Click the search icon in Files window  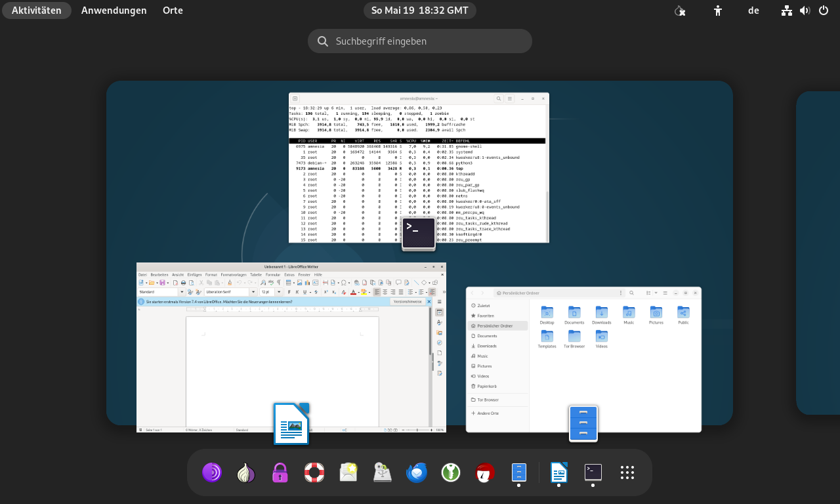631,293
